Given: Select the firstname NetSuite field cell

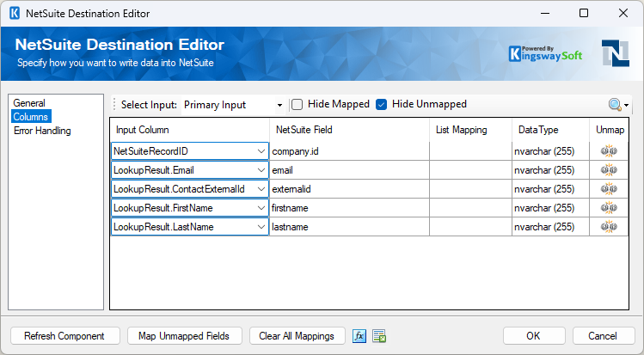Looking at the screenshot, I should (350, 208).
